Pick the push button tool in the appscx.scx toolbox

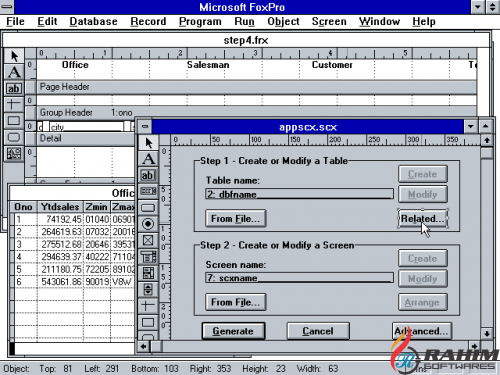tap(148, 208)
